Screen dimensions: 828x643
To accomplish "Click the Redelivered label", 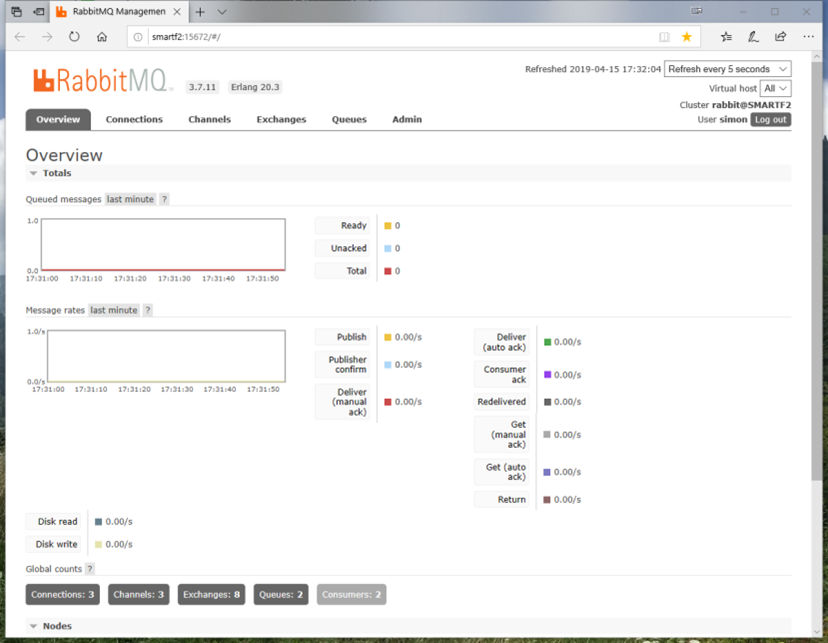I will pos(502,402).
